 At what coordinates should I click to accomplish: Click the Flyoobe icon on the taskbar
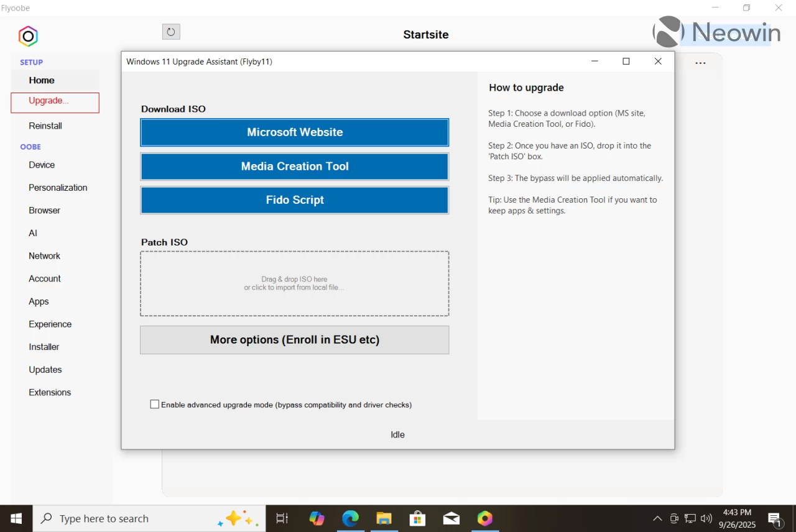[x=484, y=518]
